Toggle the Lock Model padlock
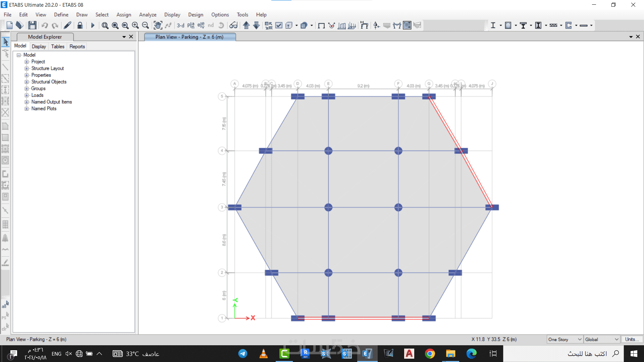 coord(80,25)
